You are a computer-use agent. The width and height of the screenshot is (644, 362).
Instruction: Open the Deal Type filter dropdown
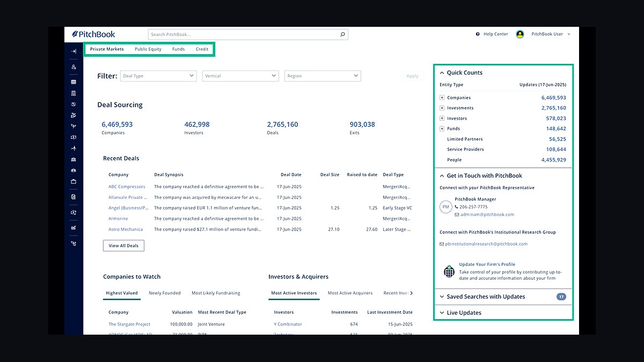[158, 76]
